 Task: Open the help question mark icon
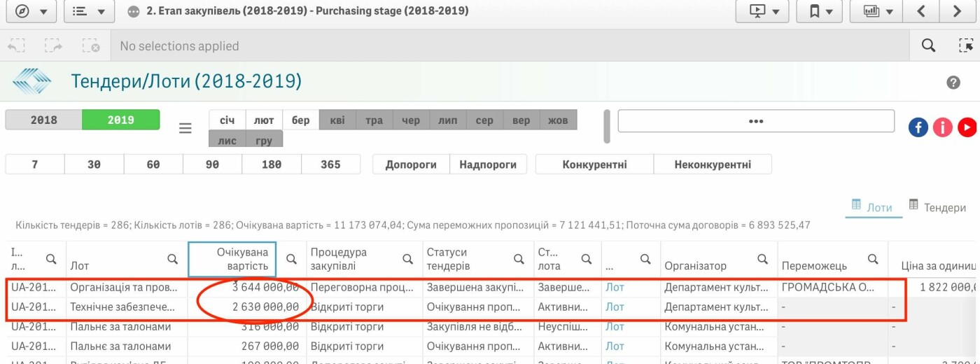click(953, 83)
